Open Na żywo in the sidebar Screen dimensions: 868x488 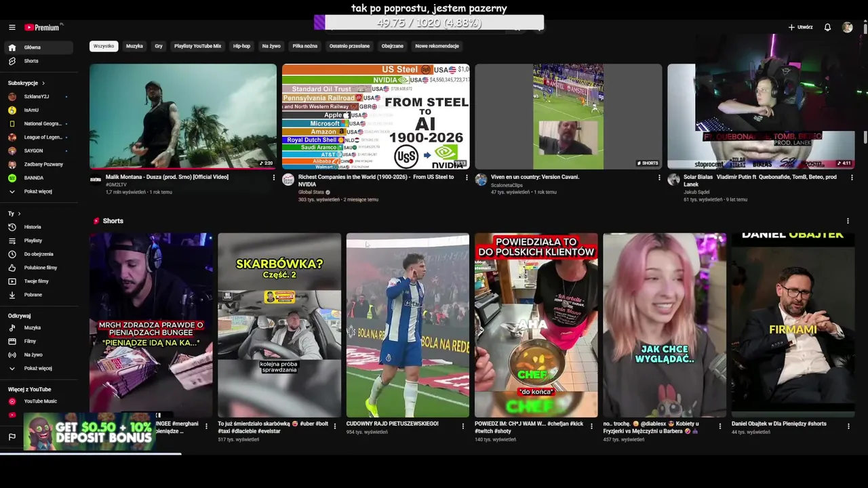pyautogui.click(x=37, y=354)
